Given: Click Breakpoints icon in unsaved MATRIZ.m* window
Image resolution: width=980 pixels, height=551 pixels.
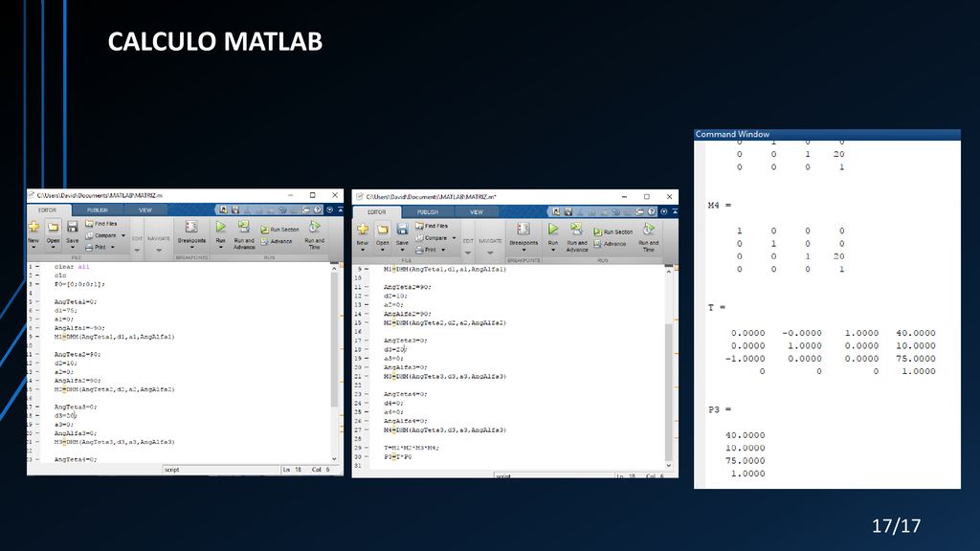Looking at the screenshot, I should 523,230.
